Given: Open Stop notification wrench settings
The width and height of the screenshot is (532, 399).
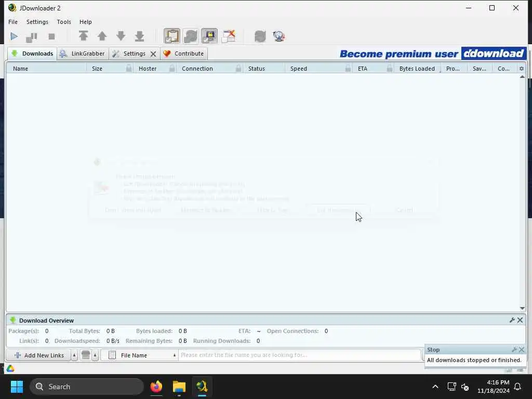Looking at the screenshot, I should (514, 350).
